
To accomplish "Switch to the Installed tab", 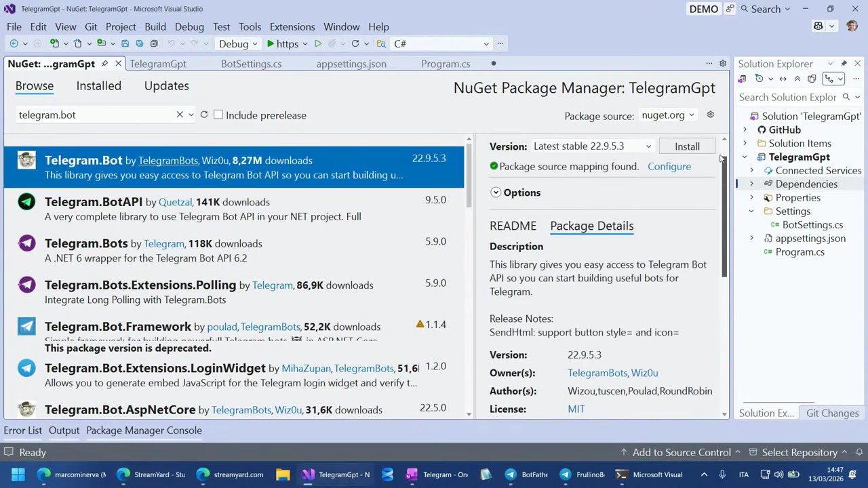I will pos(99,86).
